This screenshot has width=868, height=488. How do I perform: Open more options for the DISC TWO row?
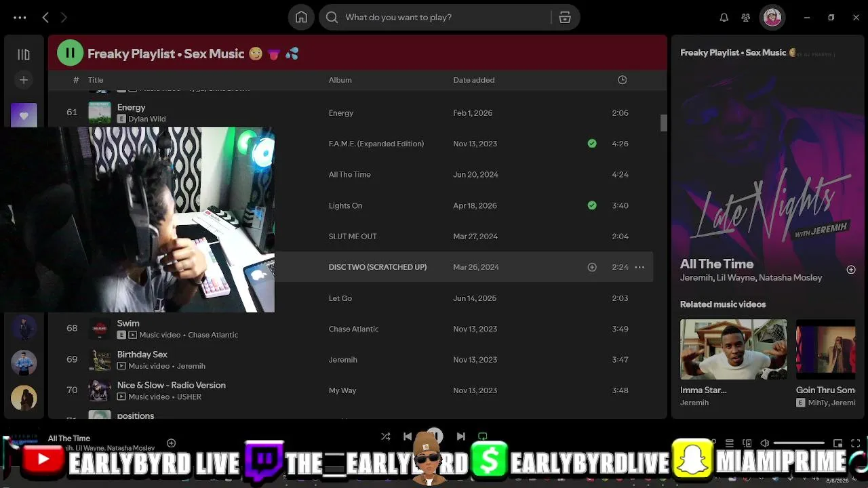point(639,267)
